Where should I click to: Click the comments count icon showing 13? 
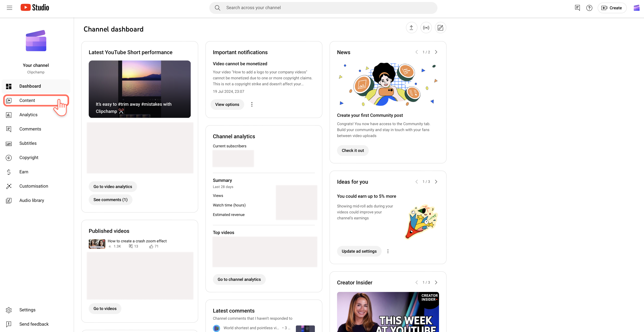point(131,246)
